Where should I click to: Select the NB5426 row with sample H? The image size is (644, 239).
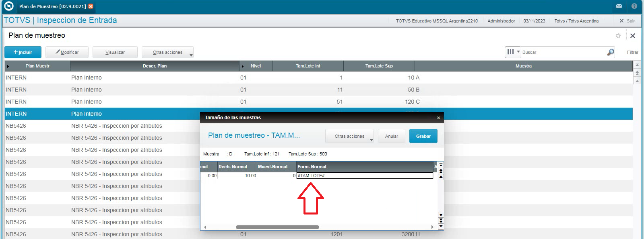pyautogui.click(x=319, y=234)
